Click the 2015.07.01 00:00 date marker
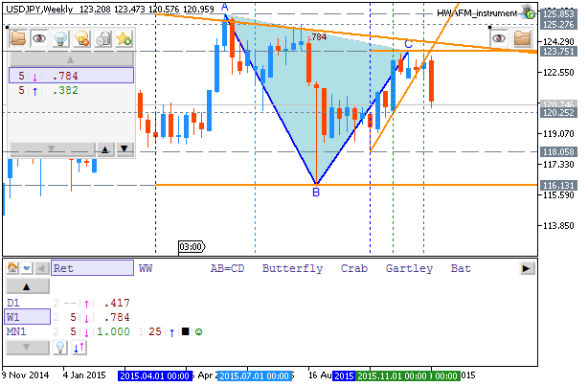Viewport: 588px width, 386px height. coord(254,375)
